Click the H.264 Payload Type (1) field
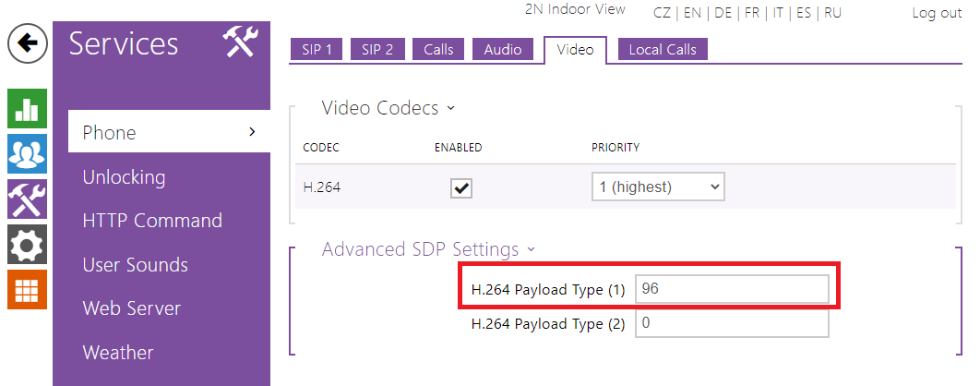980x386 pixels. [x=732, y=289]
